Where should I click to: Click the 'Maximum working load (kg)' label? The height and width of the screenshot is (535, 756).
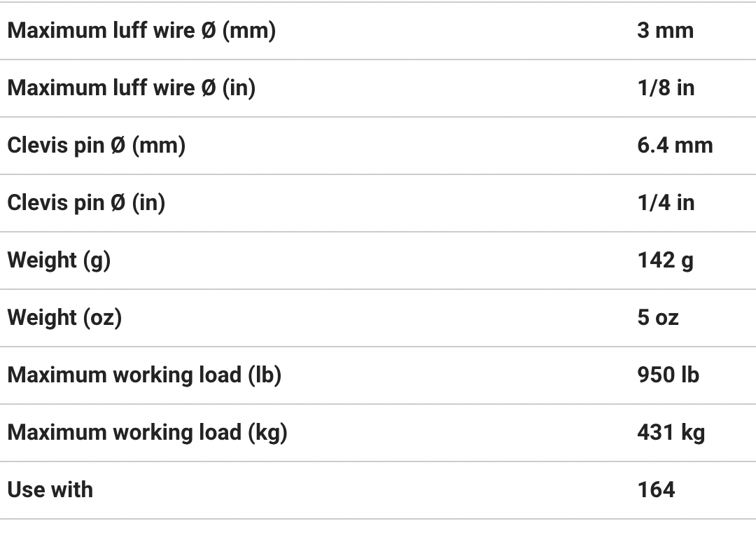tap(147, 433)
